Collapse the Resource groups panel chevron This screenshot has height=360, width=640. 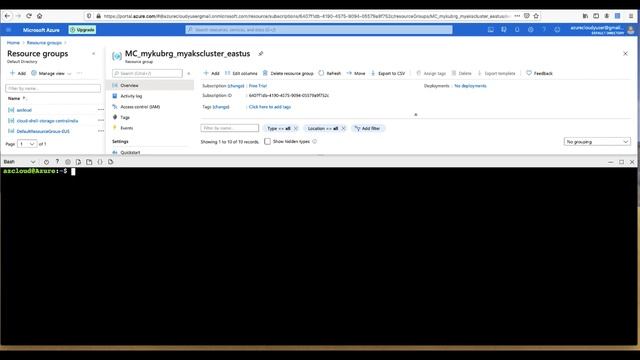tap(93, 53)
